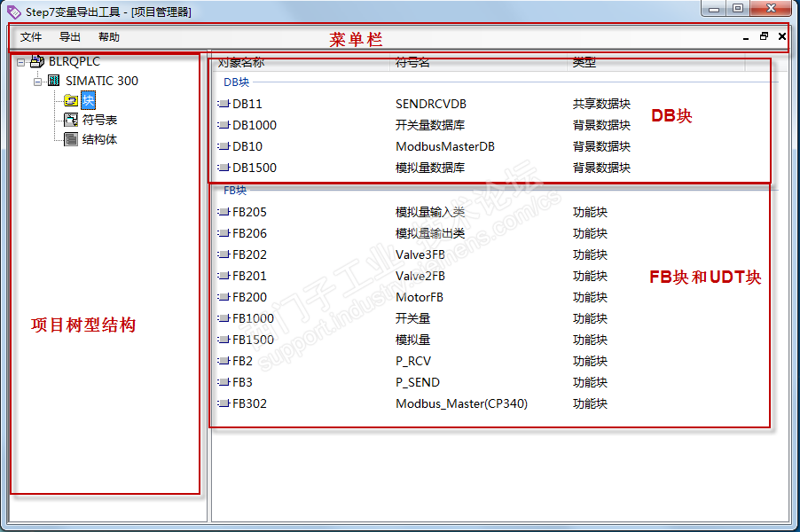This screenshot has width=800, height=532.
Task: Click the DB1000 block icon
Action: point(224,125)
